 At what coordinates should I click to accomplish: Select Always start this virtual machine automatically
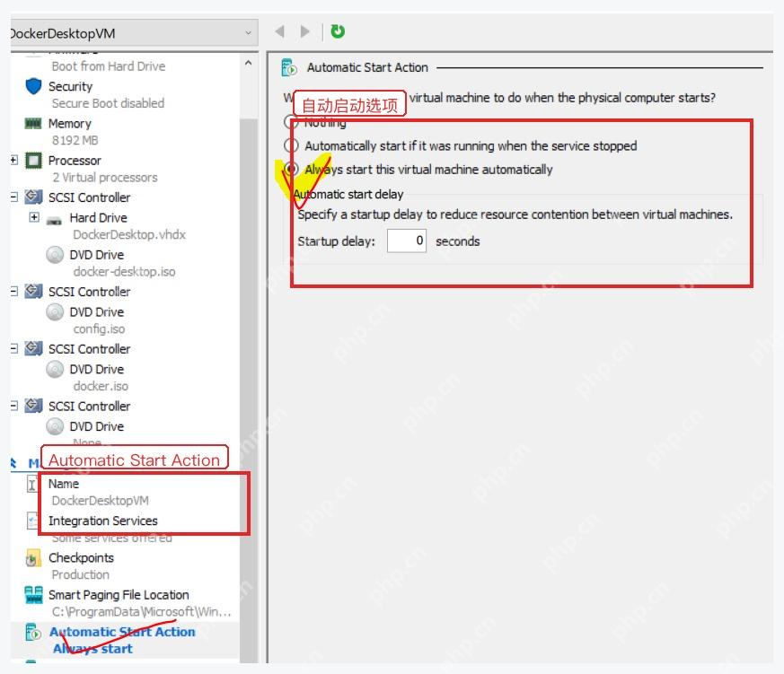(x=292, y=169)
